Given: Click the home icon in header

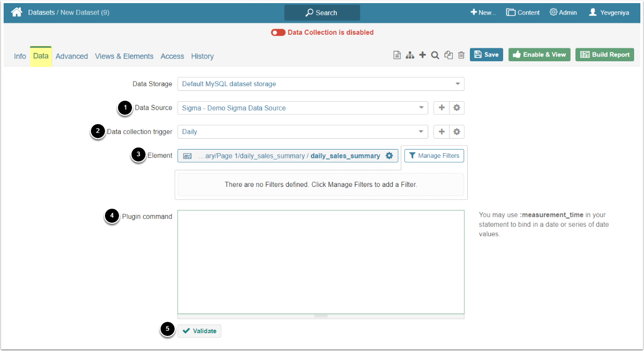Looking at the screenshot, I should [17, 12].
